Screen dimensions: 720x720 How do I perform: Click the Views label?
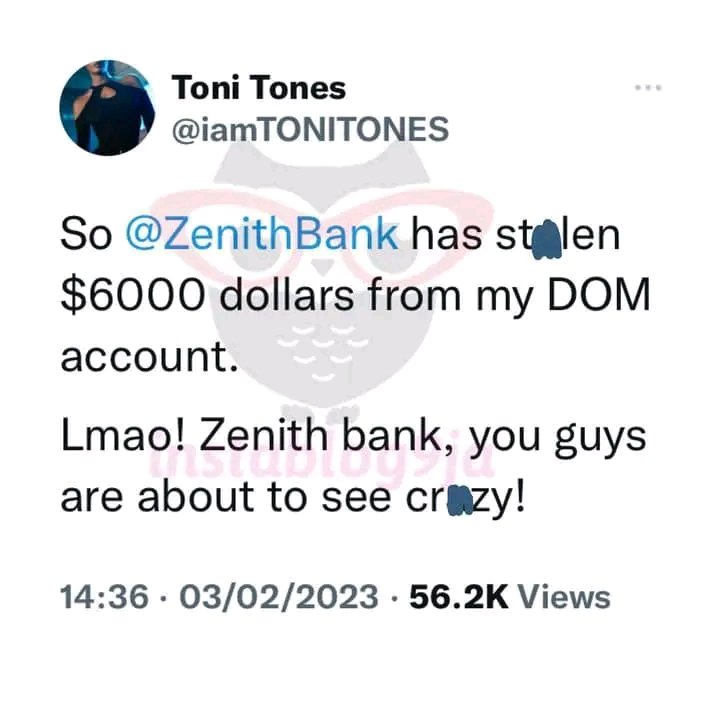564,596
